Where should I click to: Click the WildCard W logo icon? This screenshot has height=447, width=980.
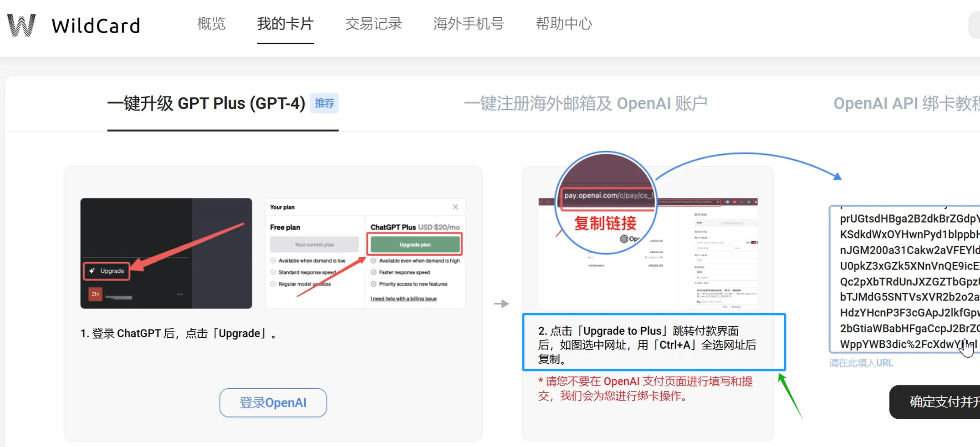click(x=21, y=25)
